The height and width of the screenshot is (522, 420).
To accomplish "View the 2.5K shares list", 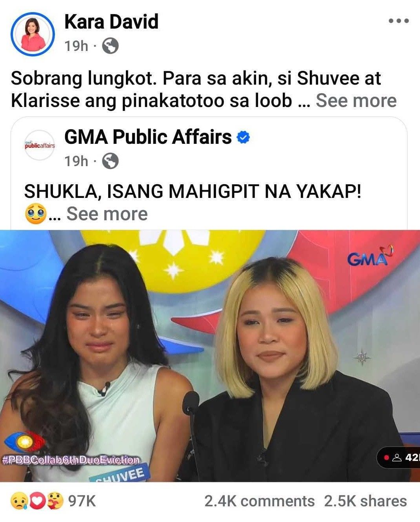I will coord(365,501).
